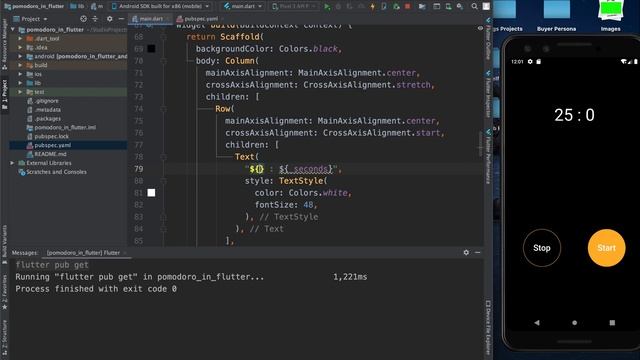Screen dimensions: 640x360
Task: Open the main.dart run configuration dropdown
Action: [243, 7]
